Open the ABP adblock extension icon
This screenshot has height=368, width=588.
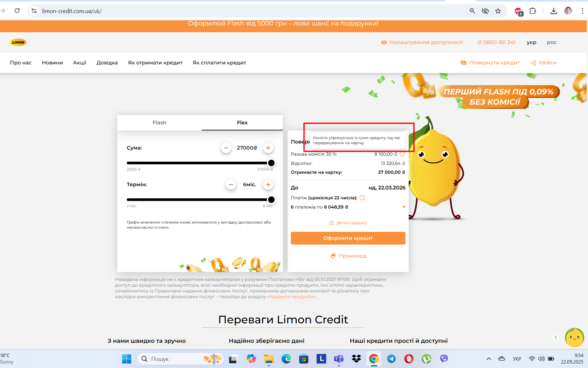point(519,11)
